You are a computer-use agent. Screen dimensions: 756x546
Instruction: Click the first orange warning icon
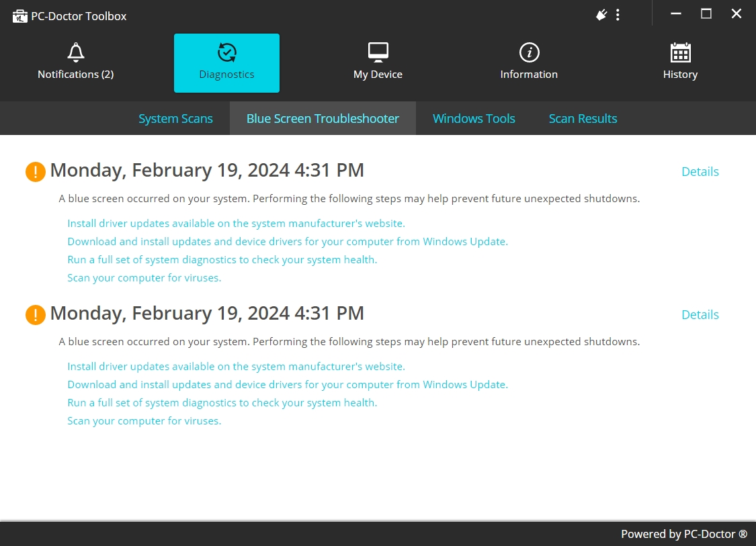35,171
